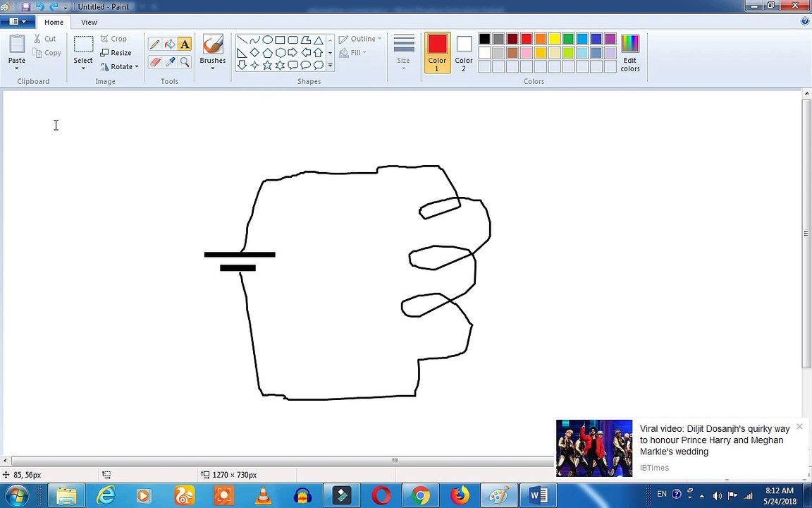Close the Diljit Dosanjh news notification
The width and height of the screenshot is (812, 508).
point(799,427)
